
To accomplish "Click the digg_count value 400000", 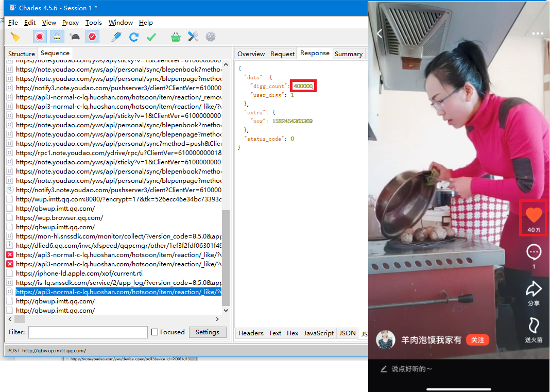I will [x=303, y=86].
